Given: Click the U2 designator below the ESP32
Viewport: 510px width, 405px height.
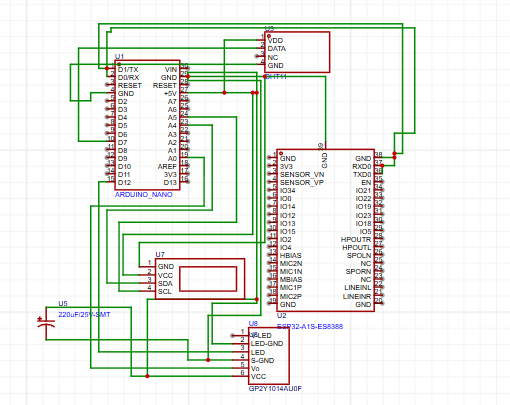Looking at the screenshot, I should point(282,315).
